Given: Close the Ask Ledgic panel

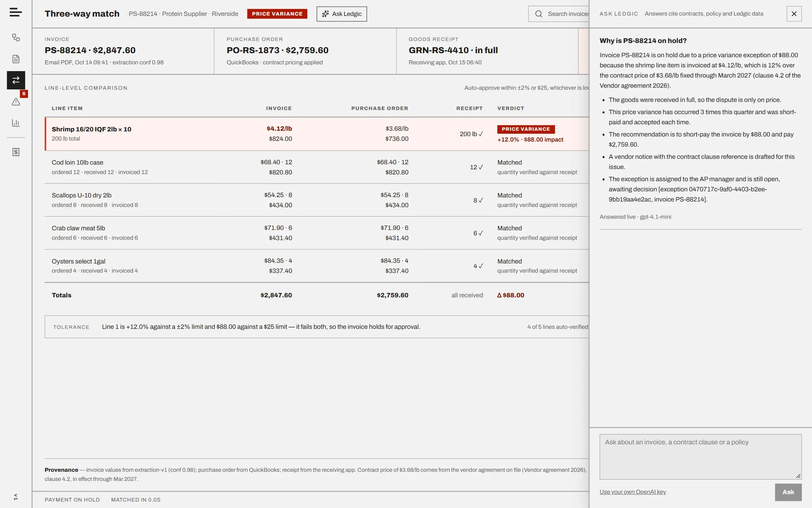Looking at the screenshot, I should pos(794,14).
